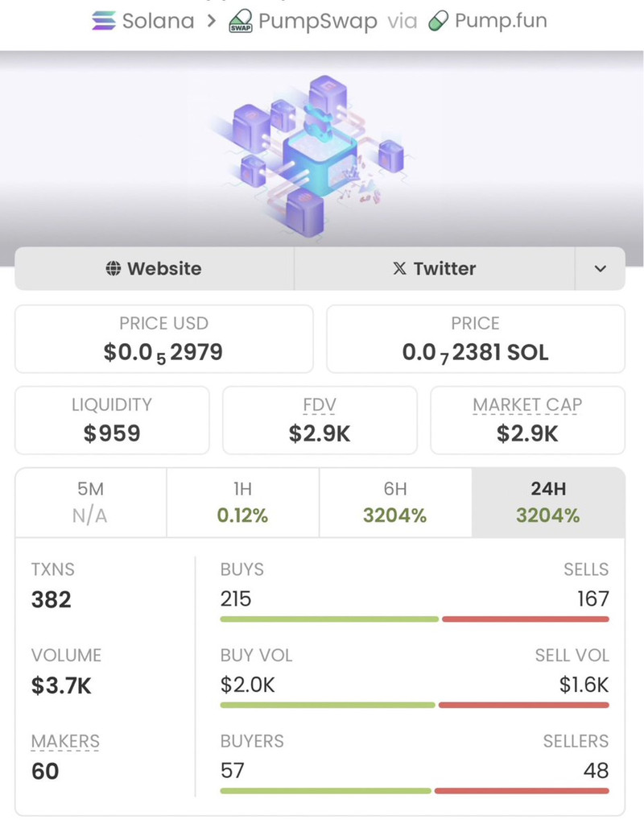Click the MAKERS label

point(65,741)
